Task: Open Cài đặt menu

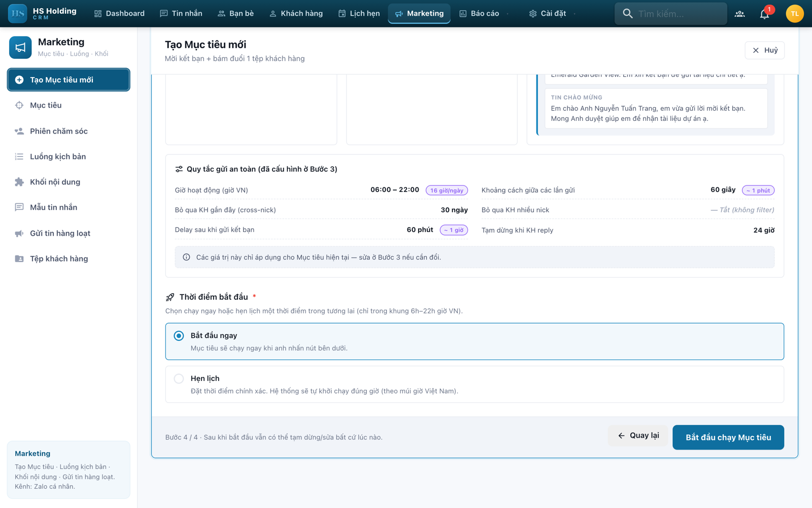Action: point(547,13)
